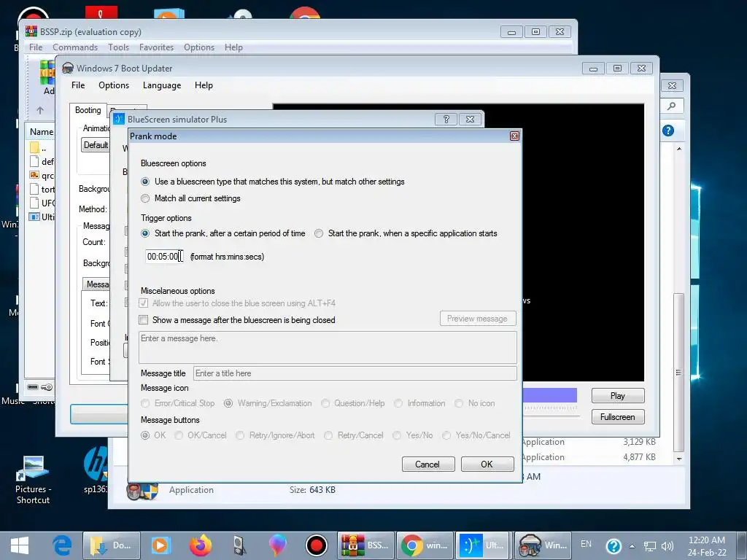Image resolution: width=747 pixels, height=560 pixels.
Task: Click Play button in Windows 7 Boot Updater
Action: [x=618, y=396]
